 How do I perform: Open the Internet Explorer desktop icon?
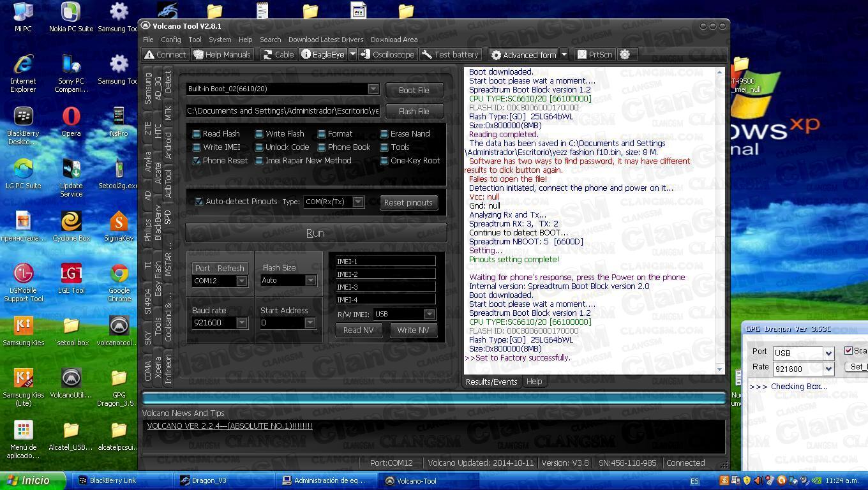(x=23, y=73)
